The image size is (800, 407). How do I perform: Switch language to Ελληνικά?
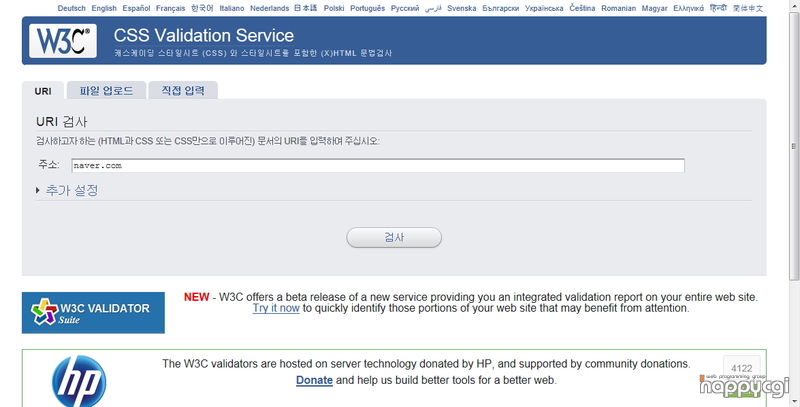click(688, 8)
